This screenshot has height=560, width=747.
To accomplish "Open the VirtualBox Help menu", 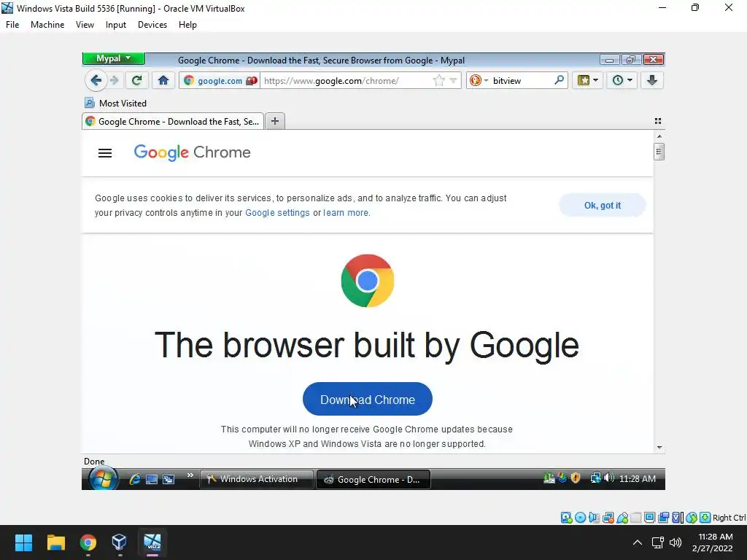I will tap(187, 25).
